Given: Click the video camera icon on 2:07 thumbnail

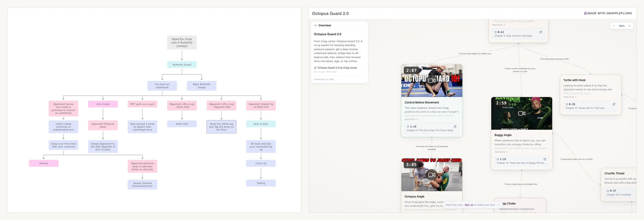Looking at the screenshot, I should click(x=432, y=80).
